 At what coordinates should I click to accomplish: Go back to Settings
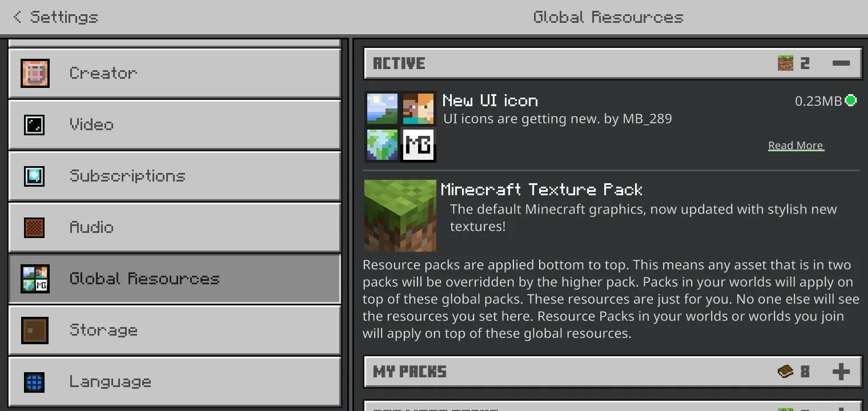pyautogui.click(x=55, y=17)
